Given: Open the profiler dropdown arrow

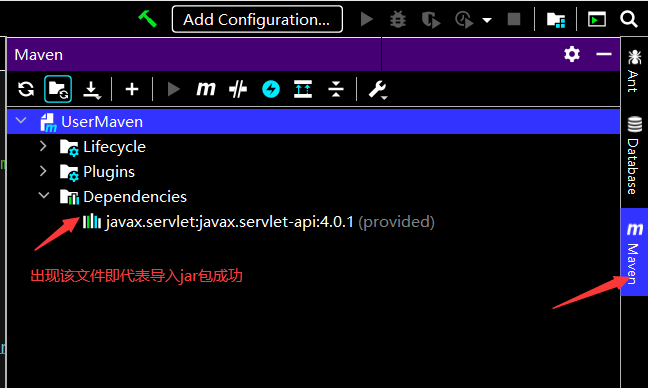Looking at the screenshot, I should pyautogui.click(x=487, y=20).
